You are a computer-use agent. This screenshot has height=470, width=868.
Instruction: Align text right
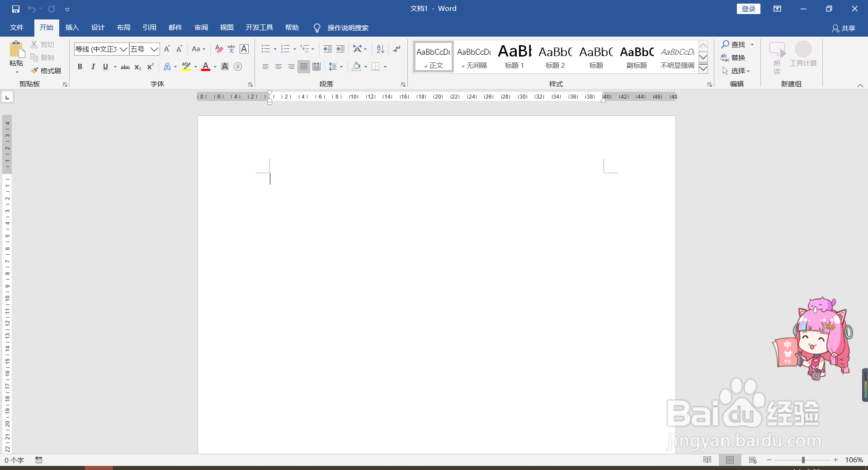tap(291, 66)
